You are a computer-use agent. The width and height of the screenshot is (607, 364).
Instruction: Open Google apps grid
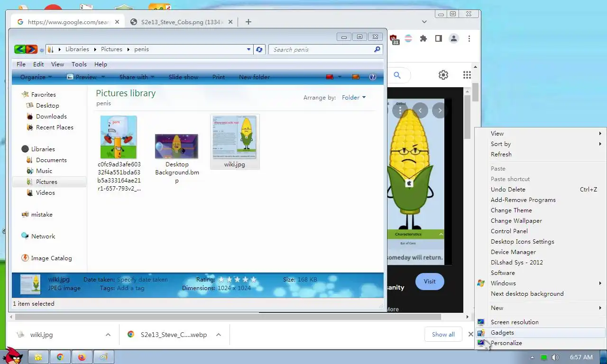point(467,75)
